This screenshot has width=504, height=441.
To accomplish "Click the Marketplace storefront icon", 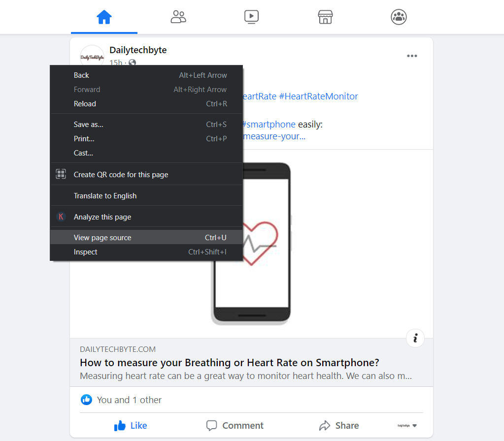I will 325,16.
